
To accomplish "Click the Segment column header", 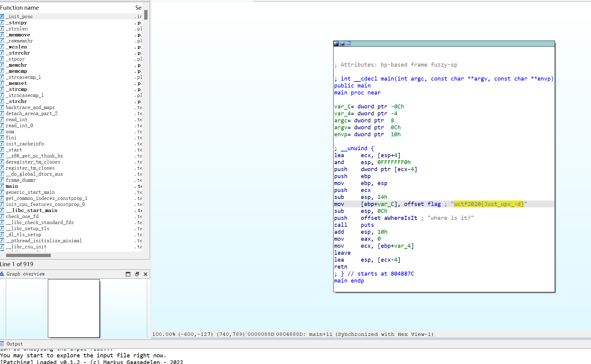I will click(138, 8).
